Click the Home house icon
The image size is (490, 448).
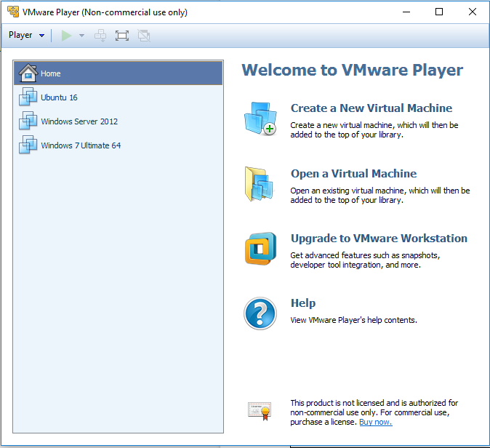[x=28, y=73]
